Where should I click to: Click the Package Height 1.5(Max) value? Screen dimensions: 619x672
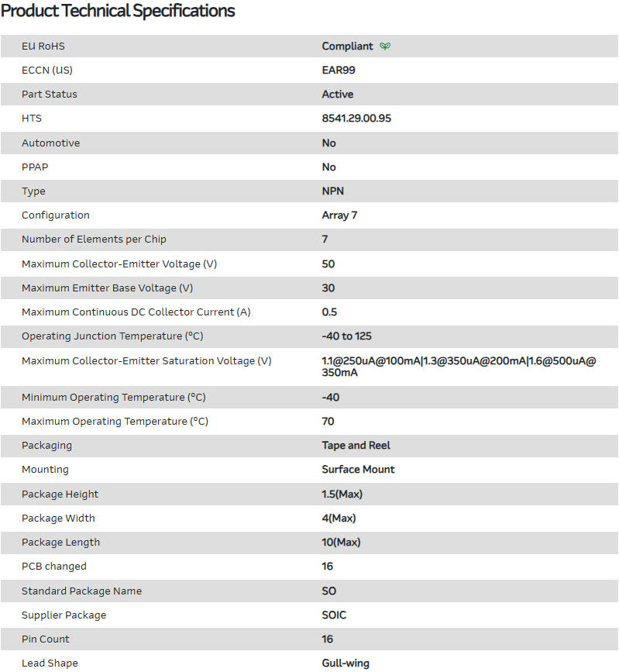[342, 495]
